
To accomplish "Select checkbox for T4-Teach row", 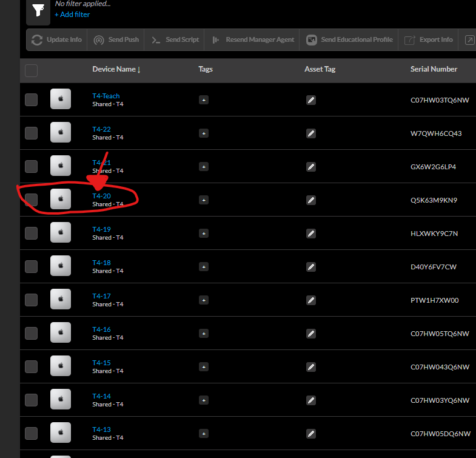I will [32, 99].
